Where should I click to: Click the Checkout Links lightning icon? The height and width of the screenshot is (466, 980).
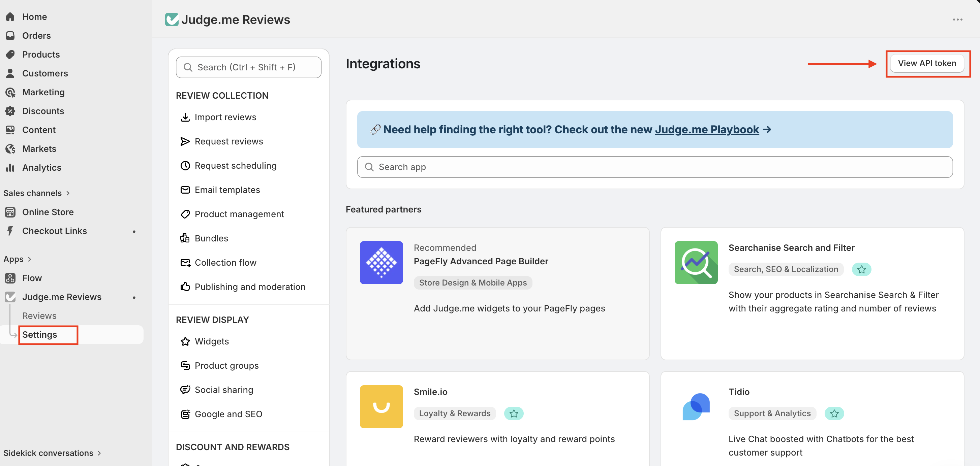[10, 231]
